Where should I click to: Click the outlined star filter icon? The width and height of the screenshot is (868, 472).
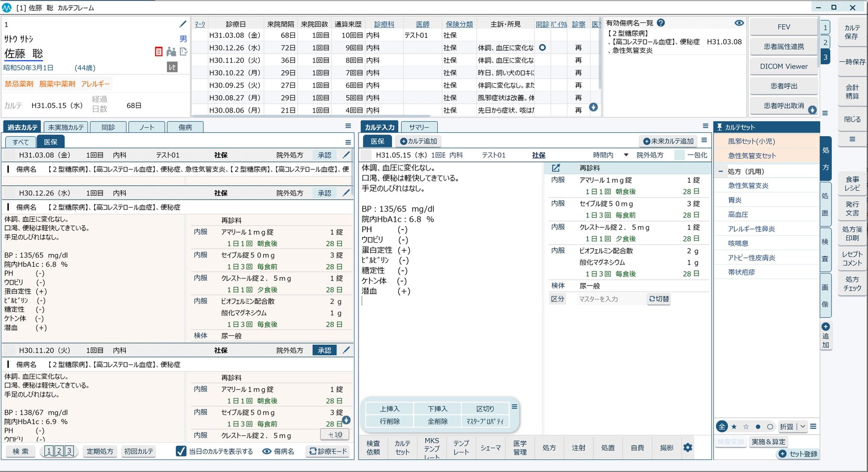(x=746, y=426)
